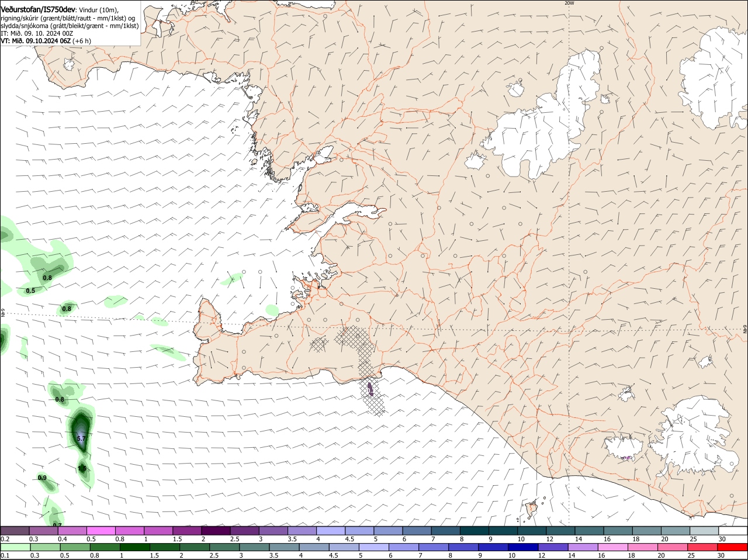Click the purple precipitation patch inside the hatched area
Screen dimensions: 748x560
(x=370, y=389)
